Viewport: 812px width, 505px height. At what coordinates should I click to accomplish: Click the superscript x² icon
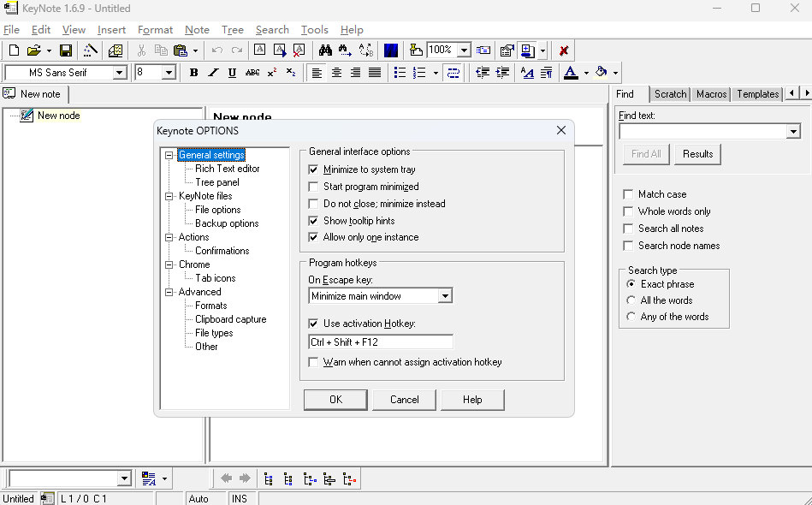pyautogui.click(x=272, y=73)
